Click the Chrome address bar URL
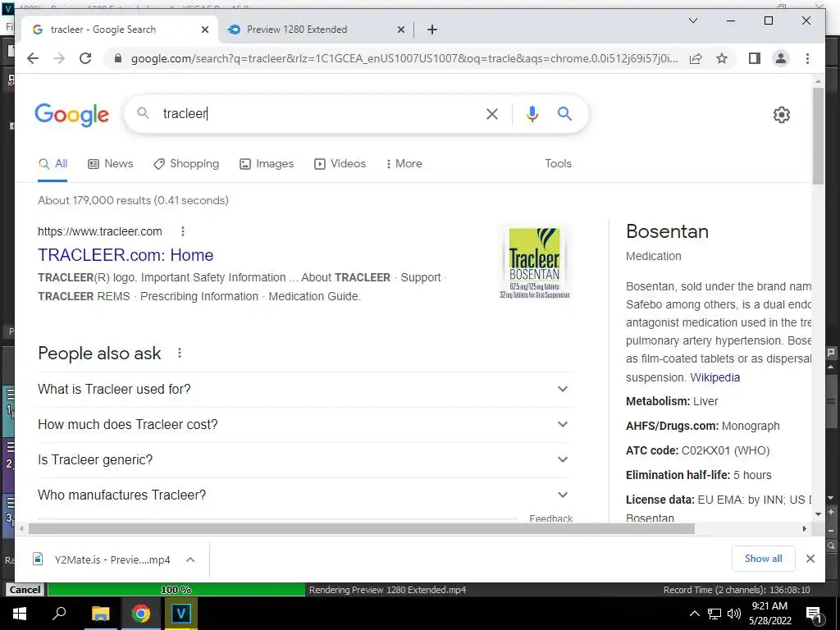This screenshot has width=840, height=630. pos(404,58)
